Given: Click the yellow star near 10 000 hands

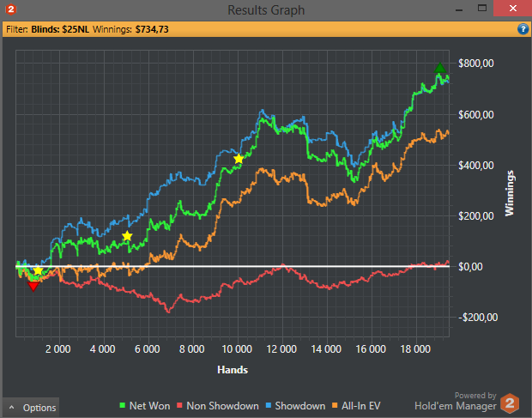Looking at the screenshot, I should pyautogui.click(x=239, y=159).
